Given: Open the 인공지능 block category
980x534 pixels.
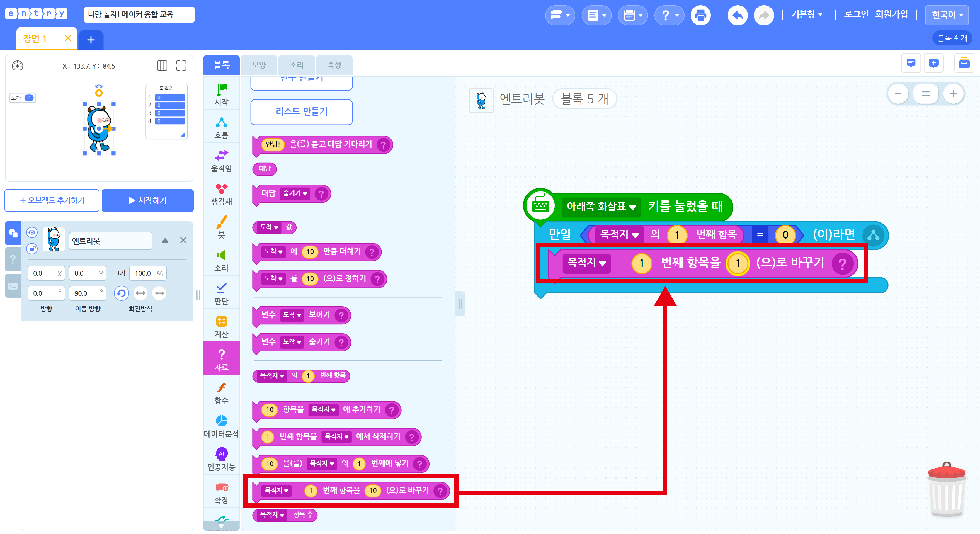Looking at the screenshot, I should 221,459.
